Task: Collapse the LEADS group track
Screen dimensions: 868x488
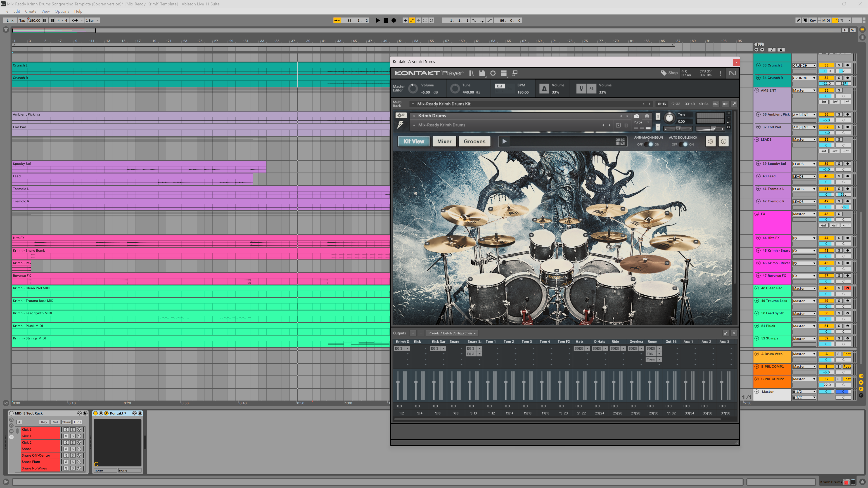Action: click(757, 140)
